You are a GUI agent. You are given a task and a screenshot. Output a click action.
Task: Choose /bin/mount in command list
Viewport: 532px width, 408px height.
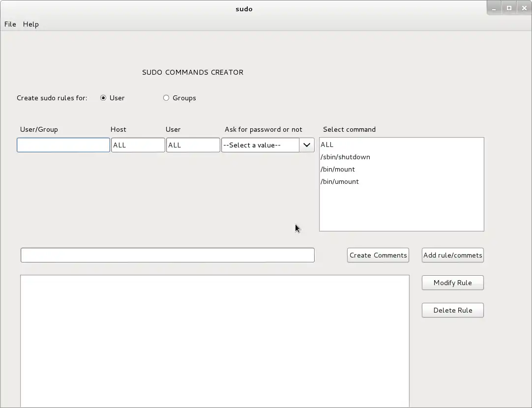coord(338,169)
